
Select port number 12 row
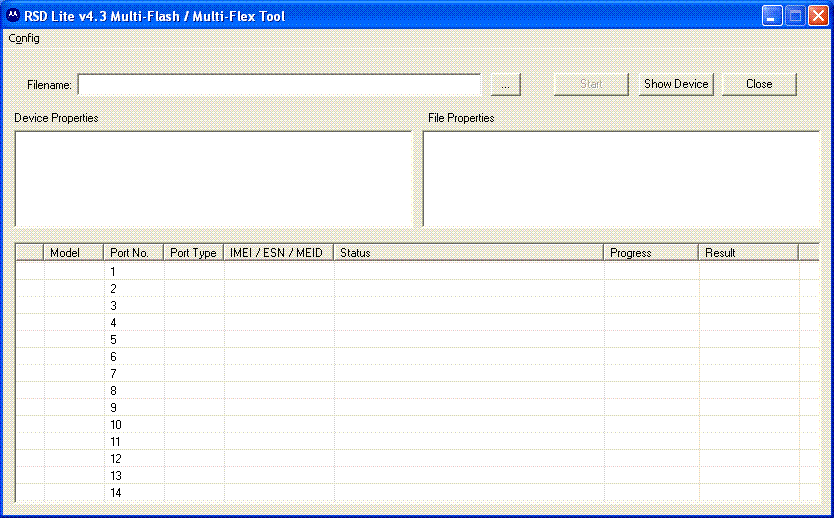coord(418,459)
